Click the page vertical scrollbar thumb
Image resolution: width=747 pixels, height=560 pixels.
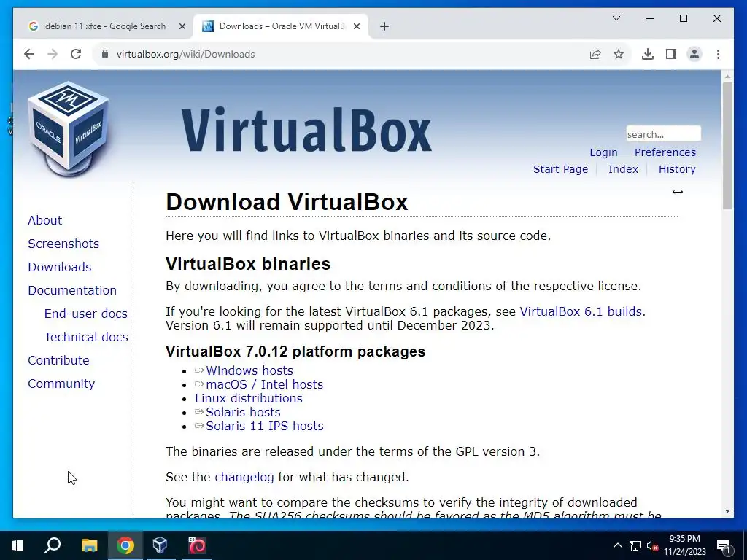click(727, 145)
